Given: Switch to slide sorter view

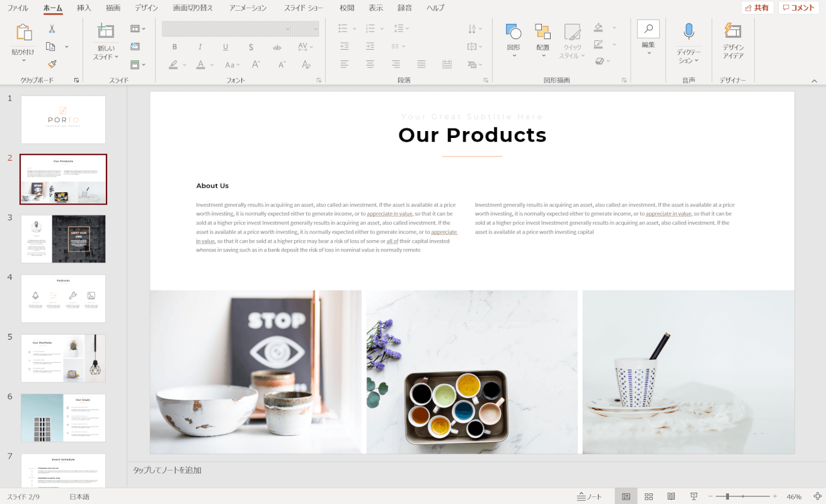Looking at the screenshot, I should pyautogui.click(x=649, y=496).
